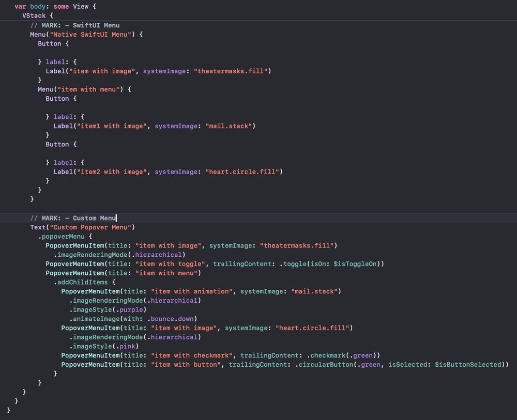Click ".toggle" before "isOn"
The height and width of the screenshot is (420, 517).
click(293, 264)
